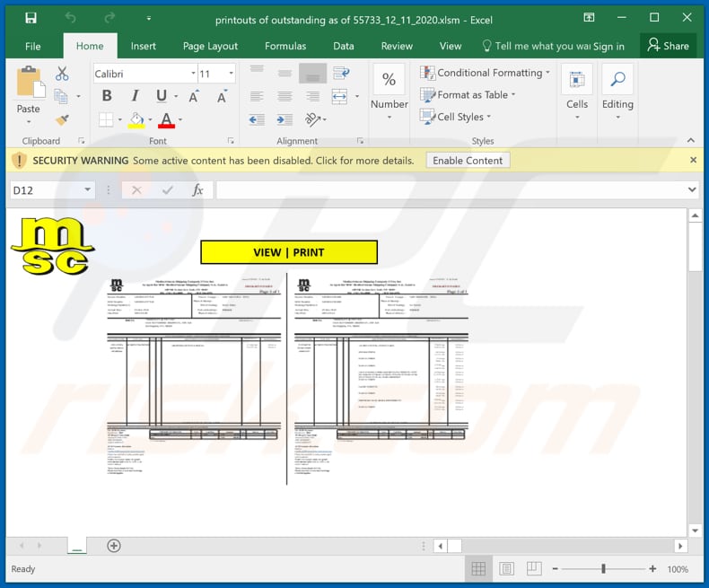Toggle Underline formatting
The width and height of the screenshot is (709, 588).
click(x=162, y=96)
